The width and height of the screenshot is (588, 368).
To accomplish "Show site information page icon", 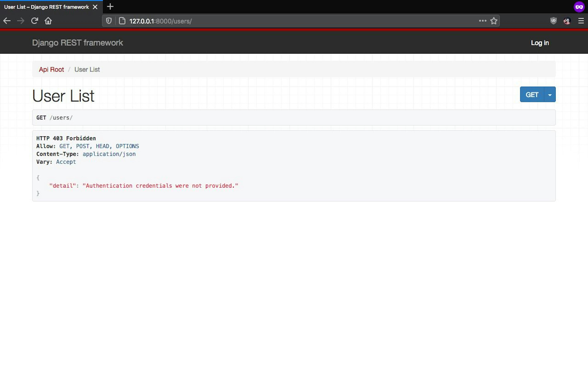I will coord(122,21).
